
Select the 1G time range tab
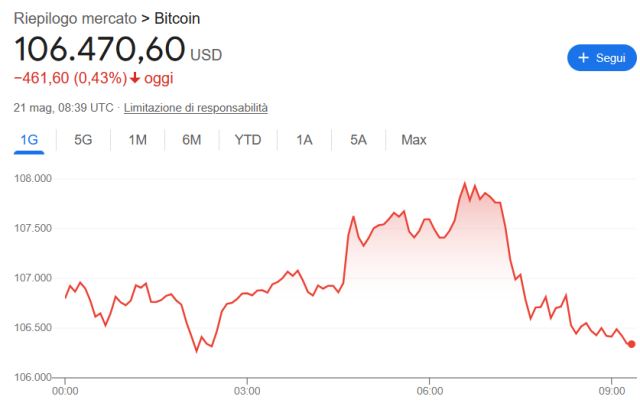pyautogui.click(x=29, y=140)
